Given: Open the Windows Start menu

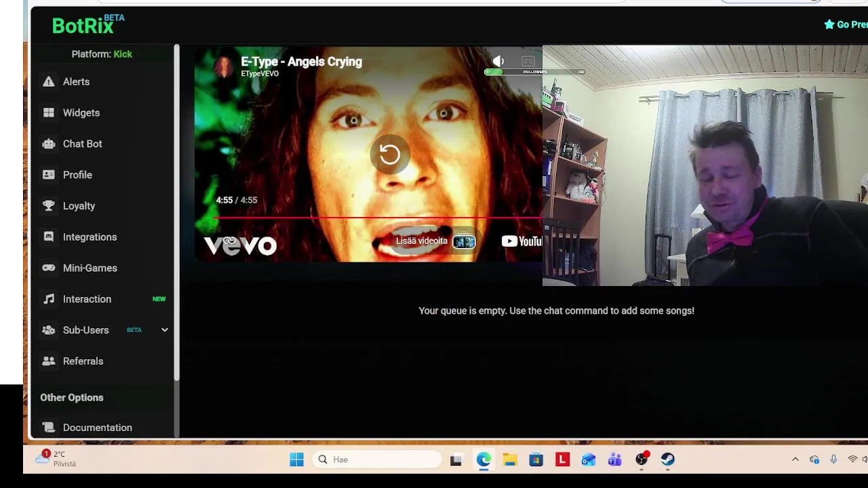Looking at the screenshot, I should pos(296,460).
